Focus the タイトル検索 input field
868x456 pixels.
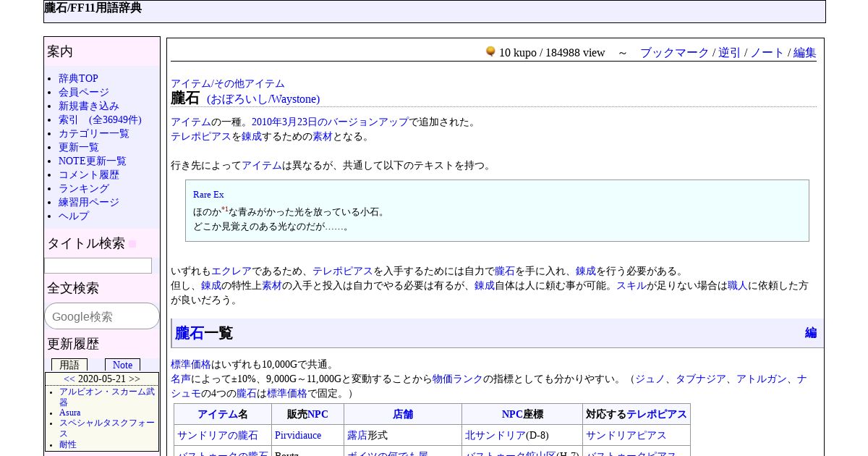coord(98,266)
